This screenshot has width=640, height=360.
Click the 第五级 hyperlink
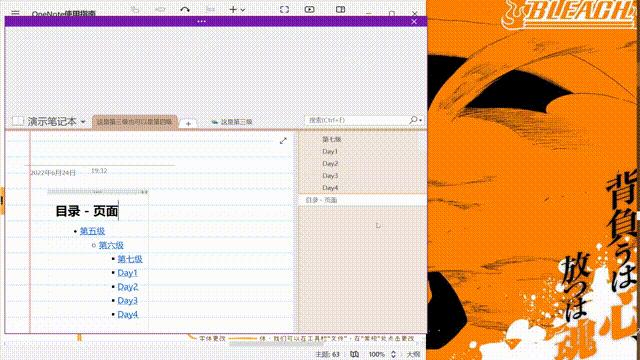point(92,231)
